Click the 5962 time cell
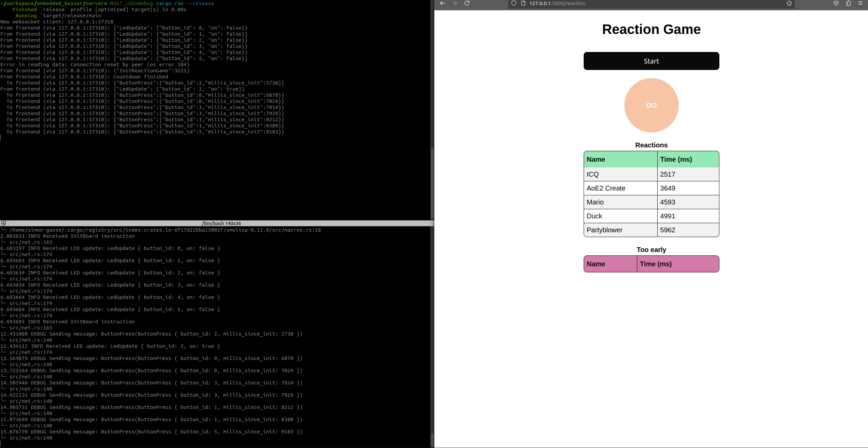This screenshot has height=448, width=868. [x=688, y=230]
